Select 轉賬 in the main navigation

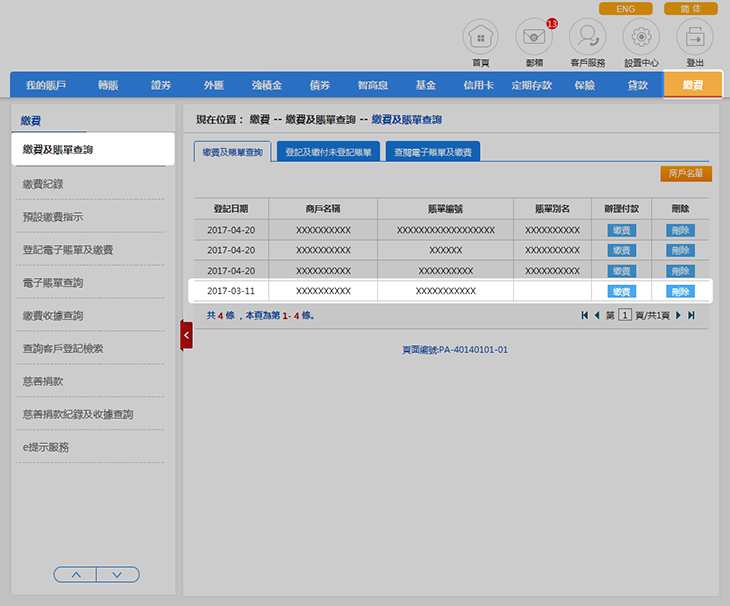pos(107,86)
